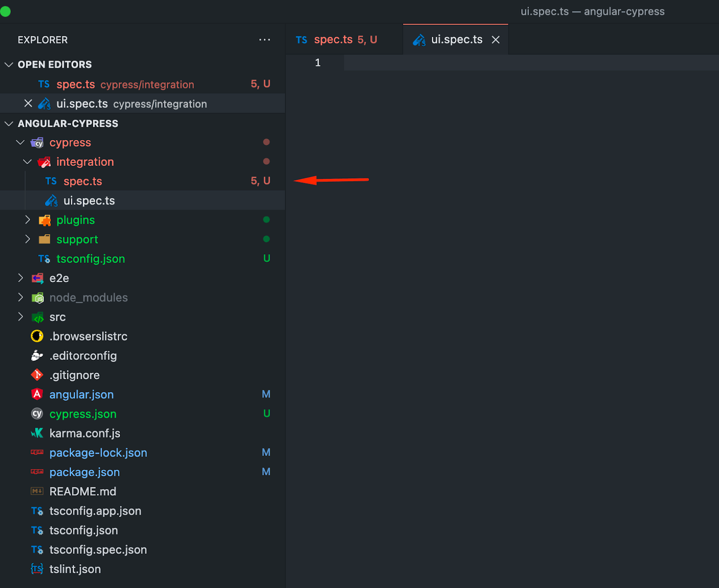Viewport: 719px width, 588px height.
Task: Click U status badge of cypress.json
Action: click(x=266, y=413)
